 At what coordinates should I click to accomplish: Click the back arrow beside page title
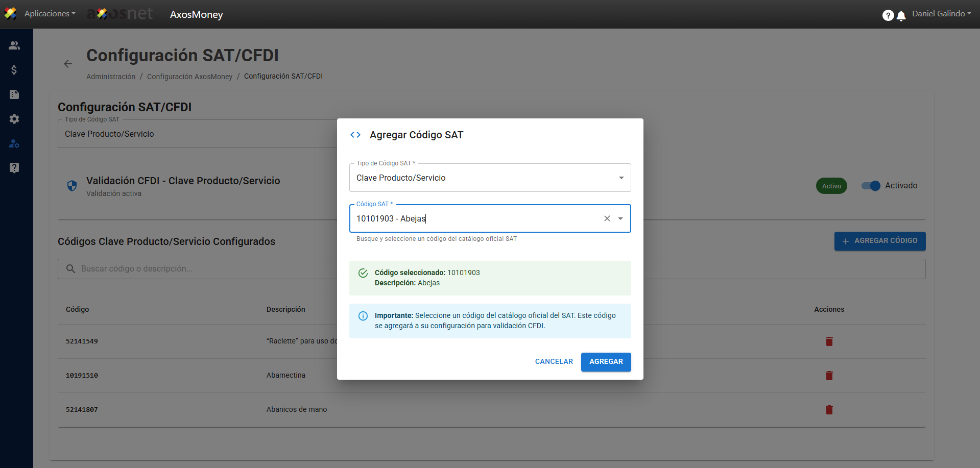pos(68,64)
